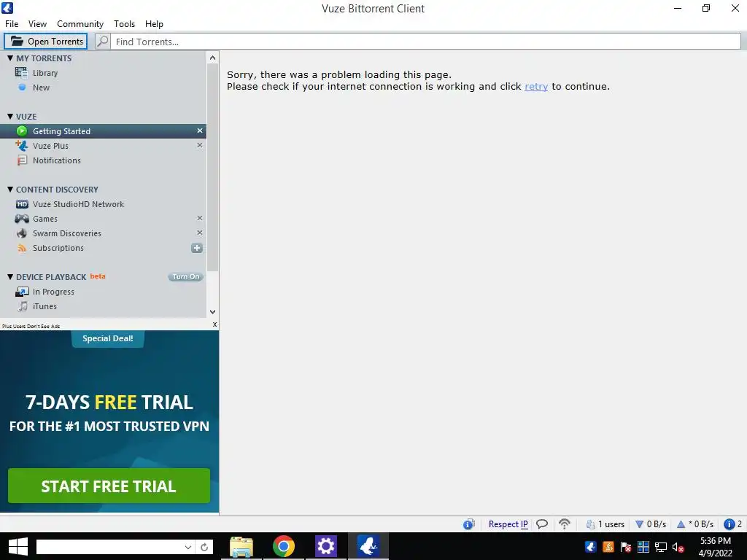This screenshot has width=747, height=560.
Task: Close the Games sidebar entry
Action: point(200,218)
